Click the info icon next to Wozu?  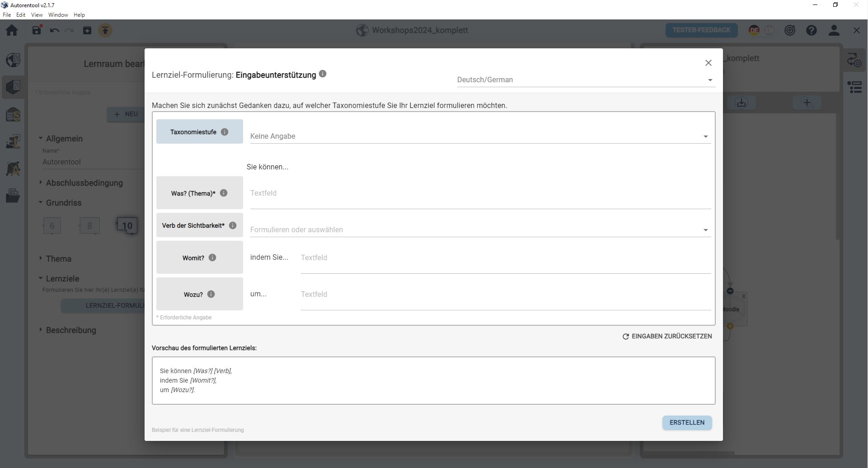pos(211,294)
